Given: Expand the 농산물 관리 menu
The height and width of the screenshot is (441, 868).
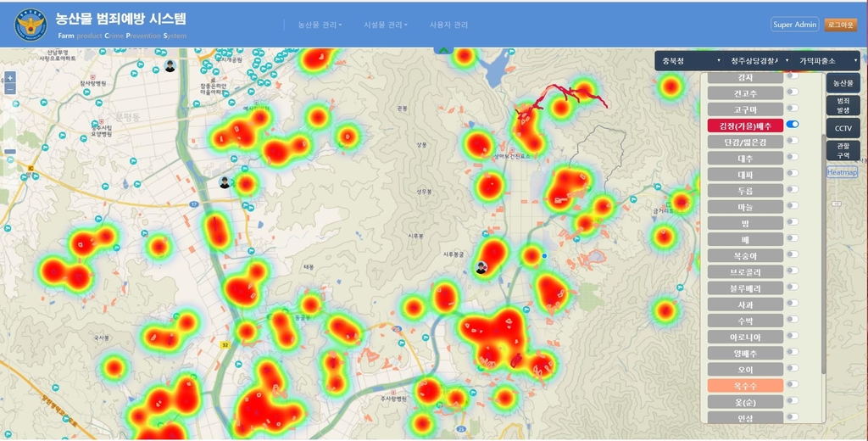Looking at the screenshot, I should (320, 25).
